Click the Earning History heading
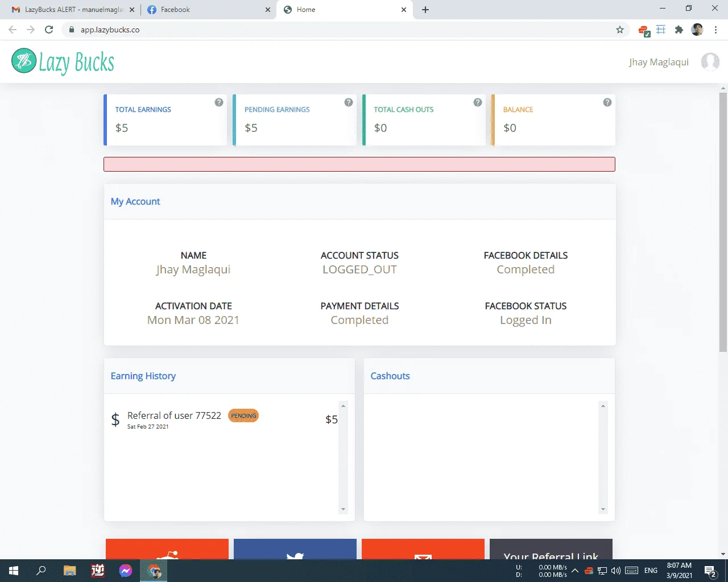 143,376
